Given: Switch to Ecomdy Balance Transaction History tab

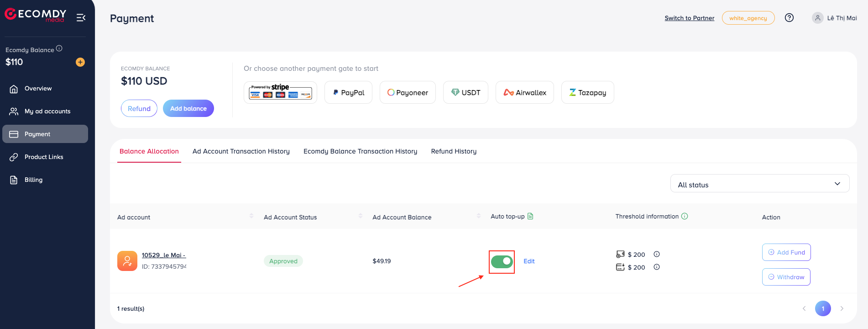Looking at the screenshot, I should [x=360, y=151].
